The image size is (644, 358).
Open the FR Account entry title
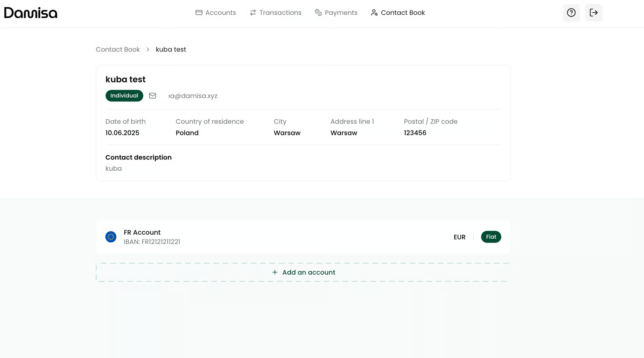tap(142, 232)
